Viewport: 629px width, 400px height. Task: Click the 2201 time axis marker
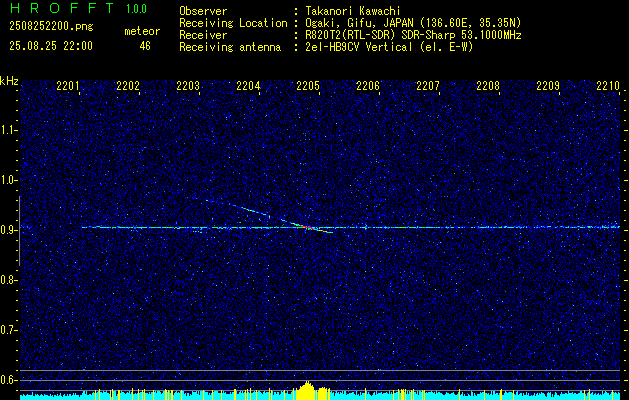(x=68, y=85)
